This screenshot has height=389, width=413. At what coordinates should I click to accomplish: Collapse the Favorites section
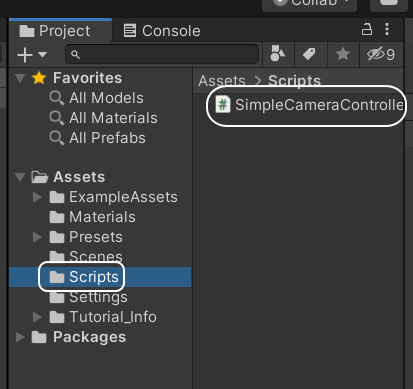pos(20,78)
